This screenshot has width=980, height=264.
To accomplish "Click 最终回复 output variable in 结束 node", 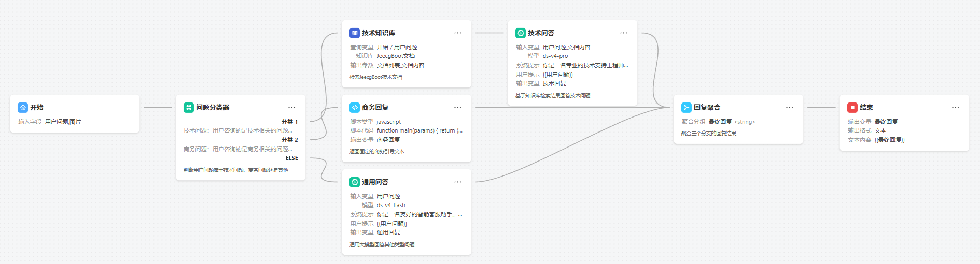I will coord(886,122).
